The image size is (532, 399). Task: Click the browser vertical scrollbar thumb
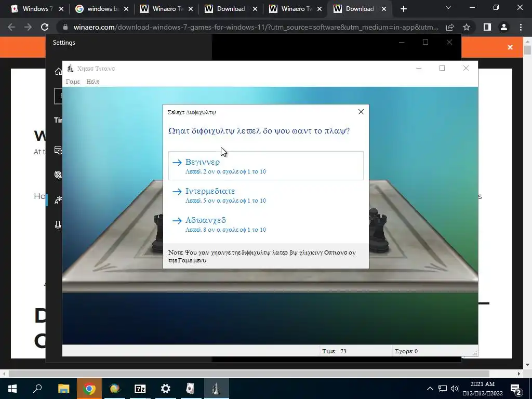click(x=527, y=50)
